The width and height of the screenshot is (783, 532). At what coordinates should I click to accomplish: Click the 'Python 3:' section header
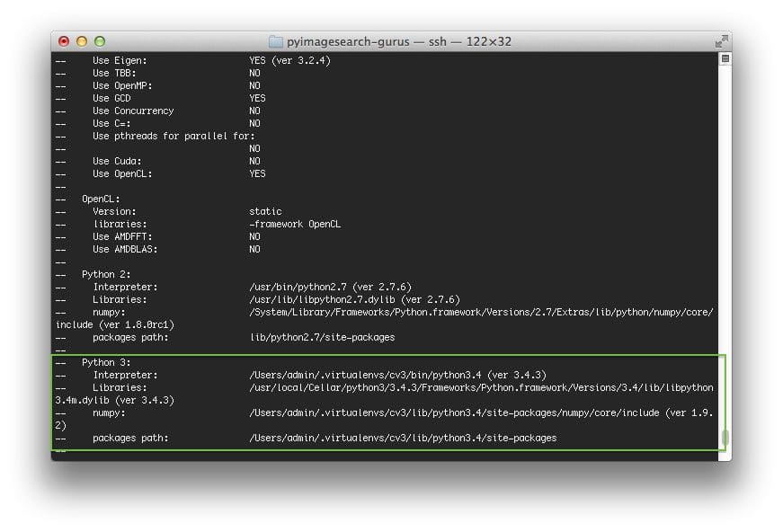pyautogui.click(x=106, y=362)
